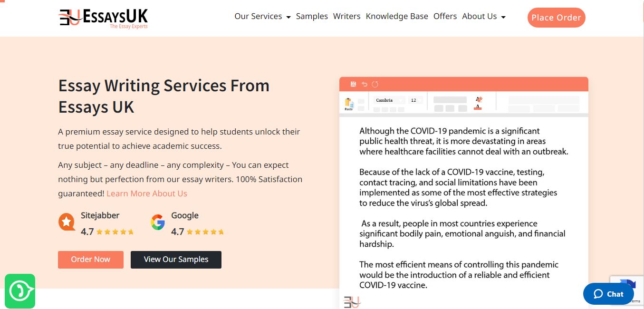Click the redo circular arrow icon
644x309 pixels.
375,84
